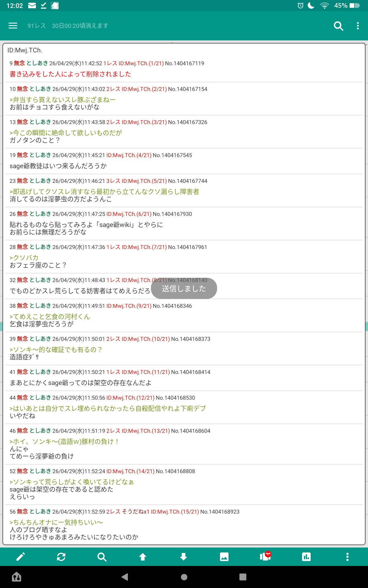Image resolution: width=368 pixels, height=588 pixels.
Task: Tap post number No.1404167961
Action: (187, 247)
